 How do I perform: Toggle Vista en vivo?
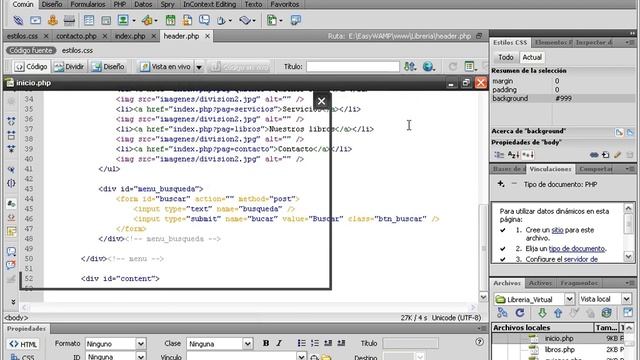pyautogui.click(x=166, y=67)
